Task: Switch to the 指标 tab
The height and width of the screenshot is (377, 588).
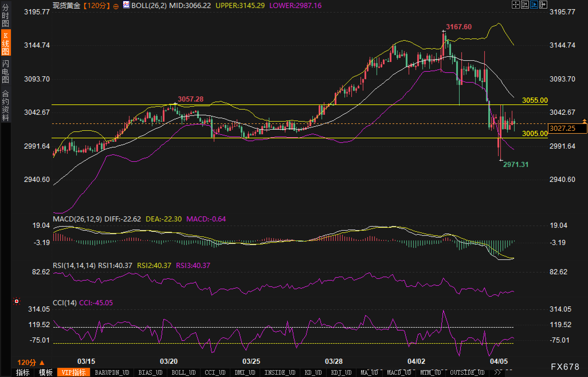Action: (x=23, y=372)
